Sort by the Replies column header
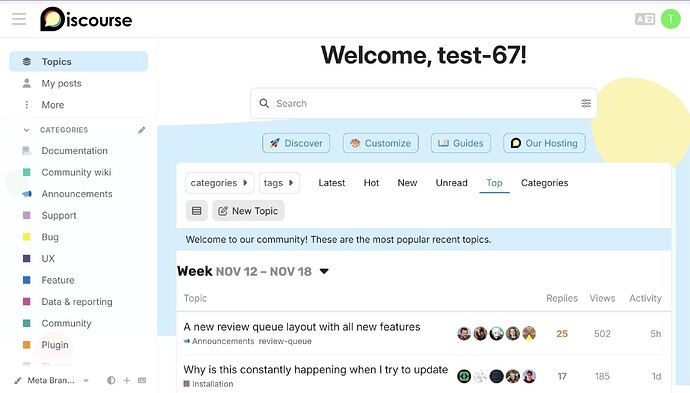 [x=562, y=298]
